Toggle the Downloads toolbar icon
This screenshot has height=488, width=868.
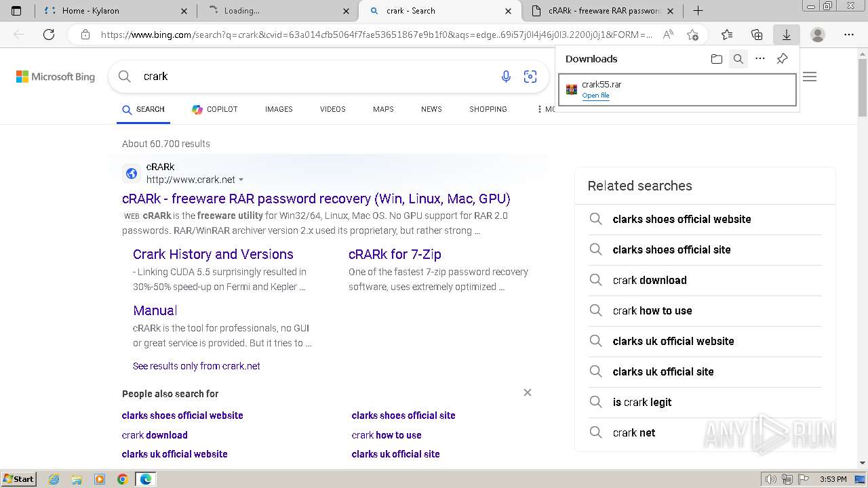(787, 35)
